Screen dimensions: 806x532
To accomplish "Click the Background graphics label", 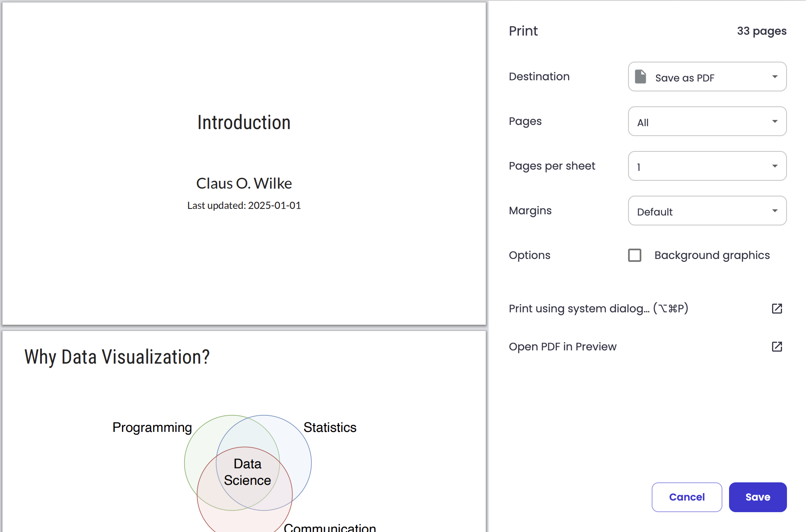I will (712, 255).
